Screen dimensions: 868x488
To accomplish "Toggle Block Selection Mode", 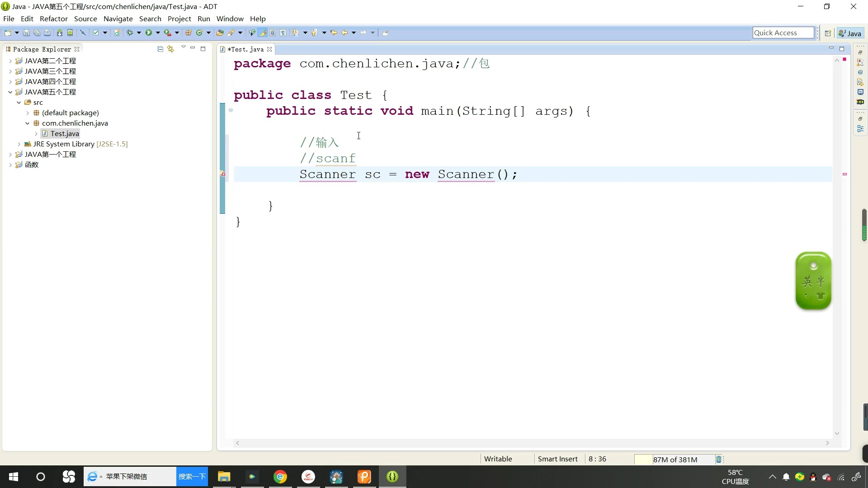I will [273, 33].
